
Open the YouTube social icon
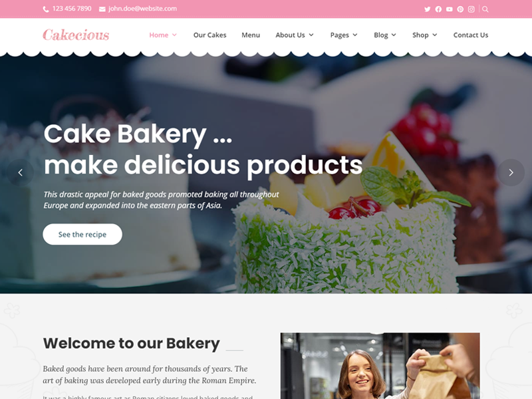[450, 9]
